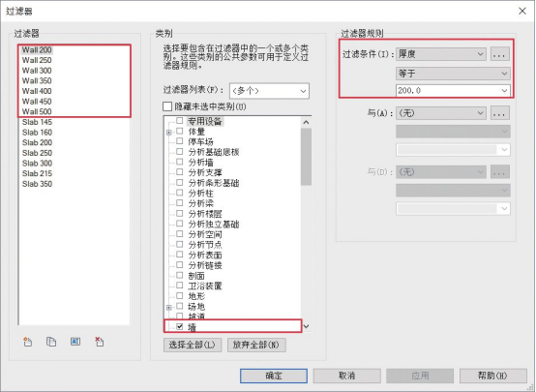Open parameter browse button beside 厚度
The width and height of the screenshot is (536, 392).
pyautogui.click(x=500, y=54)
